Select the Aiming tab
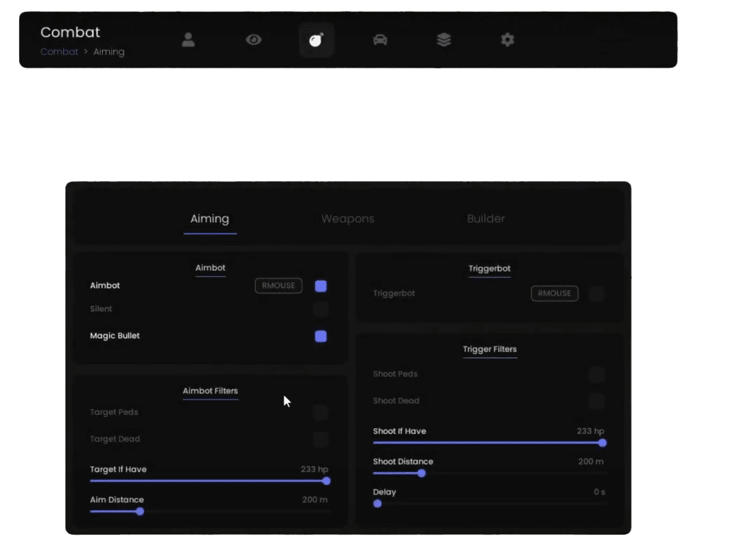The image size is (741, 560). (210, 219)
